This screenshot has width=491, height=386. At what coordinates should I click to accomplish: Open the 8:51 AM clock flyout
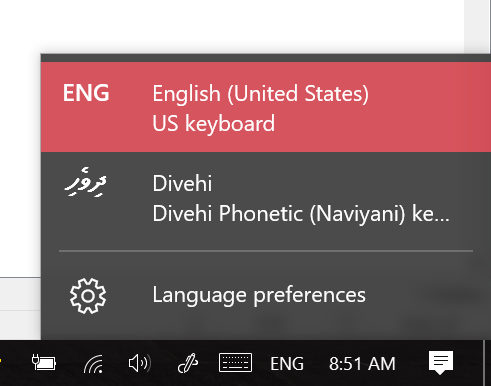pyautogui.click(x=362, y=363)
